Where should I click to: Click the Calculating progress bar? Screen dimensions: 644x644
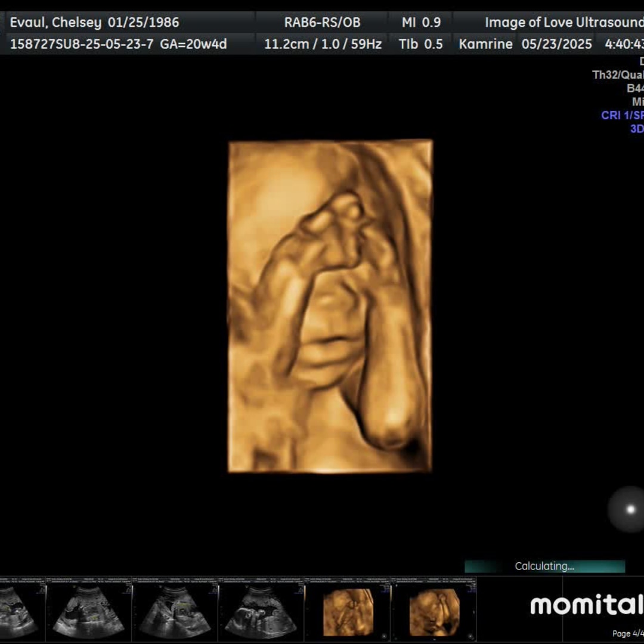[544, 566]
